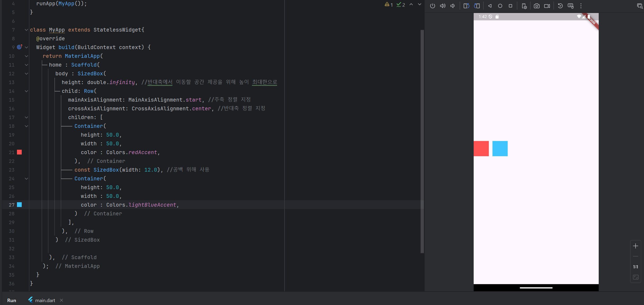
Task: Switch to the main.dart run tab
Action: 45,300
